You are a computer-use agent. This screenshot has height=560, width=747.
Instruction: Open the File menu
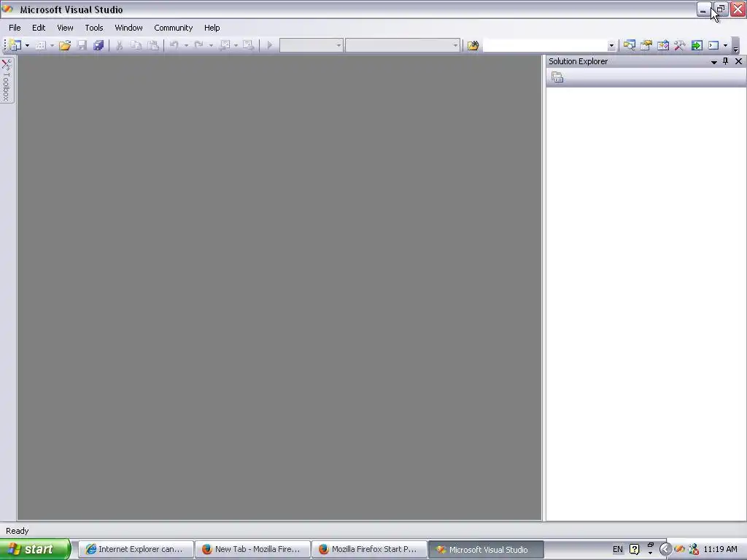click(x=15, y=28)
